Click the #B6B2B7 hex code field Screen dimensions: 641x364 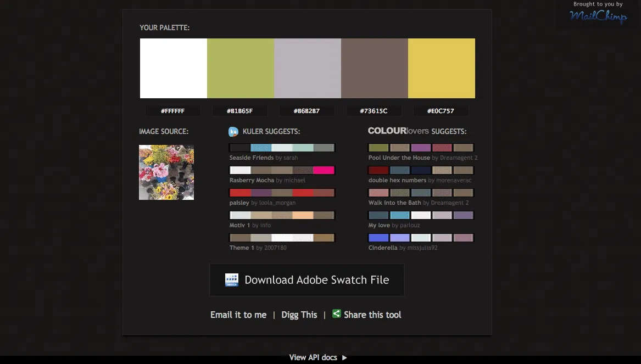tap(307, 111)
